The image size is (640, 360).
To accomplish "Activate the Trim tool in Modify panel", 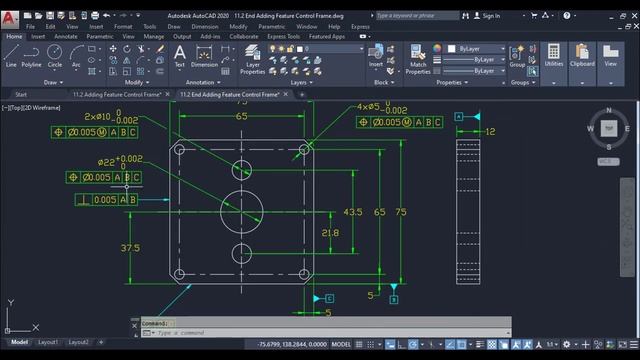I will tap(141, 49).
